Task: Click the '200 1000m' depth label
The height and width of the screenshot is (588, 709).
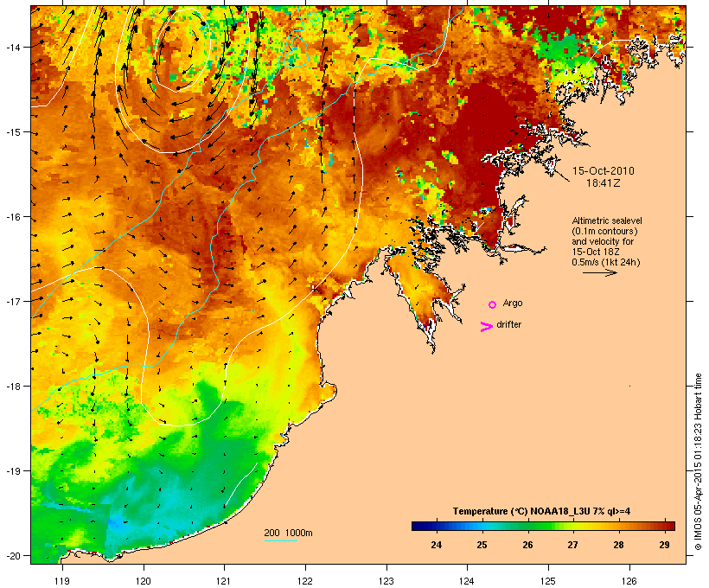Action: [x=288, y=533]
